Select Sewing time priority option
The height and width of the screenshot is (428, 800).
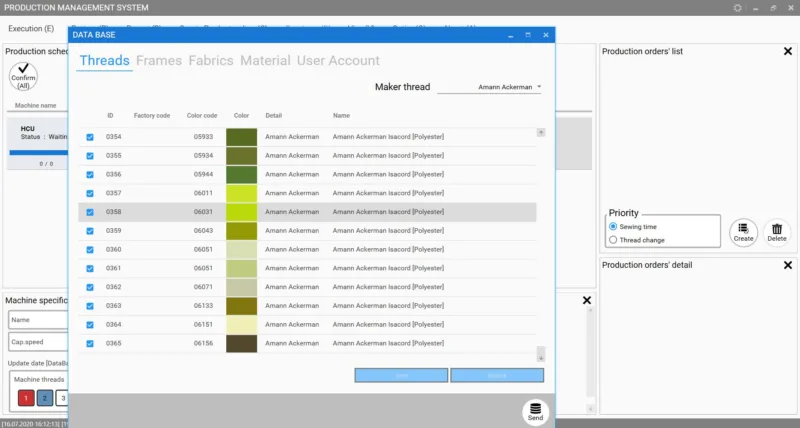pyautogui.click(x=613, y=226)
